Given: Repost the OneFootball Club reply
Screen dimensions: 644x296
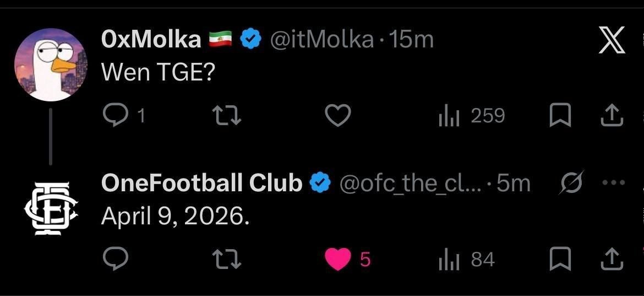Looking at the screenshot, I should click(227, 259).
